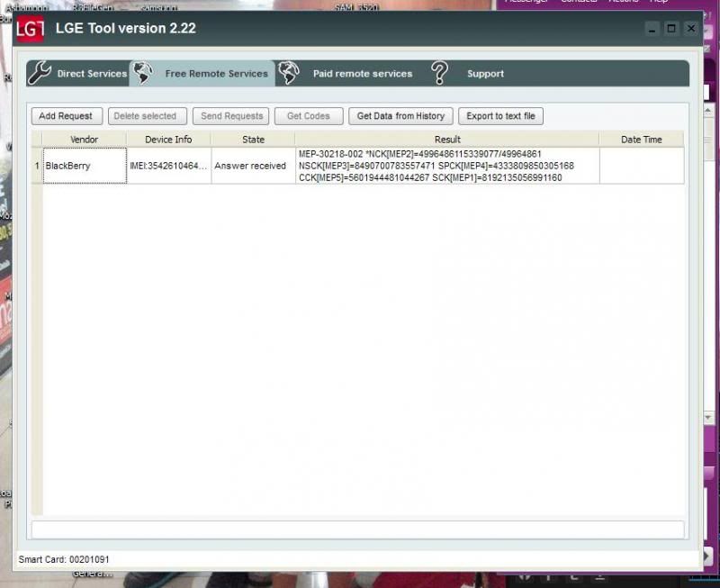Select the BlackBerry vendor cell

click(x=85, y=166)
